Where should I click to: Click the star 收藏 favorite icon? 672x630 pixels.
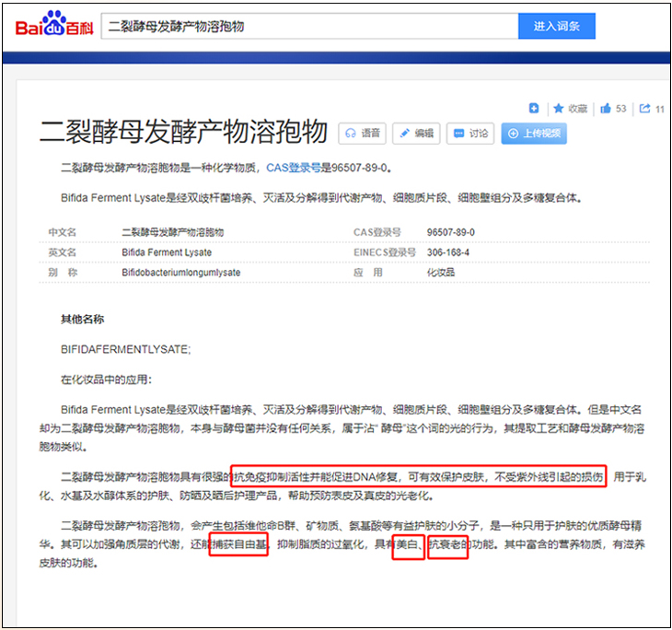pos(559,108)
